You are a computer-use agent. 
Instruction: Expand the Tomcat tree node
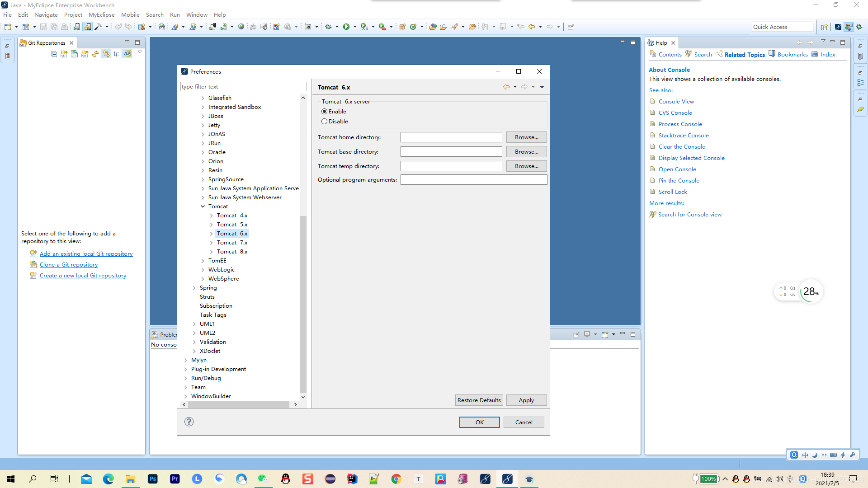click(x=203, y=206)
